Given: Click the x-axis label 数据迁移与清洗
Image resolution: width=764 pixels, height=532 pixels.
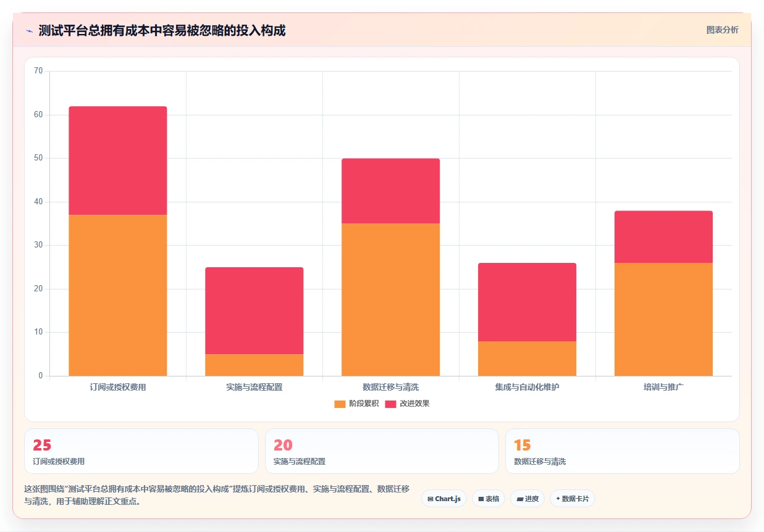Looking at the screenshot, I should 391,388.
